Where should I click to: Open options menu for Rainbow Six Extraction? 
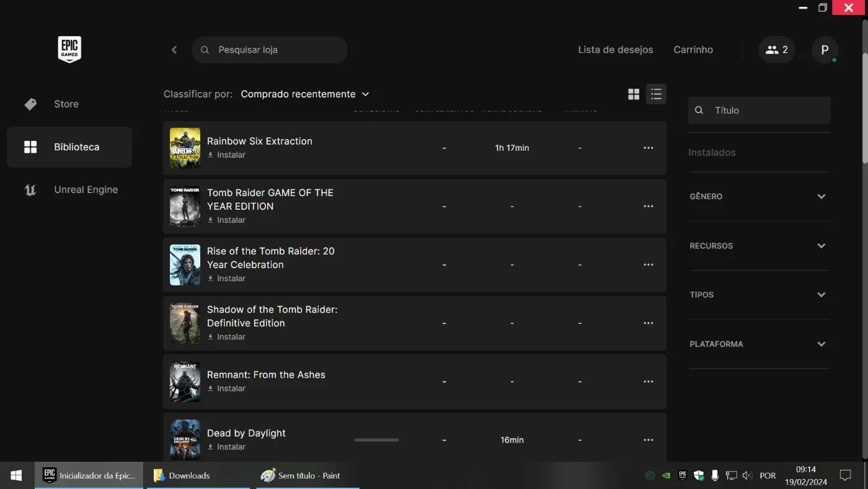pos(649,148)
